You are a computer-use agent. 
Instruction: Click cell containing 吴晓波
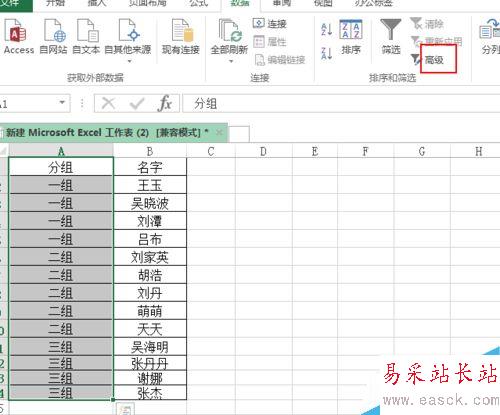tap(150, 203)
